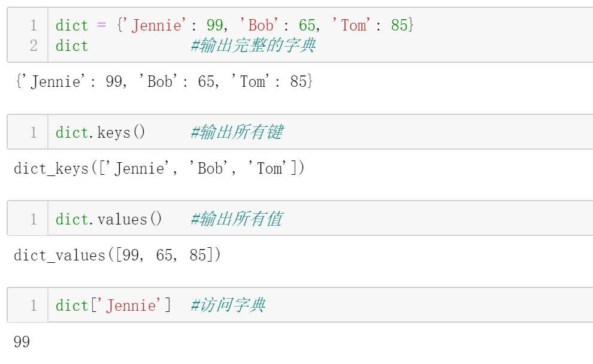The image size is (593, 364).
Task: Click the red 'Jennie' string in the last cell
Action: coord(131,306)
